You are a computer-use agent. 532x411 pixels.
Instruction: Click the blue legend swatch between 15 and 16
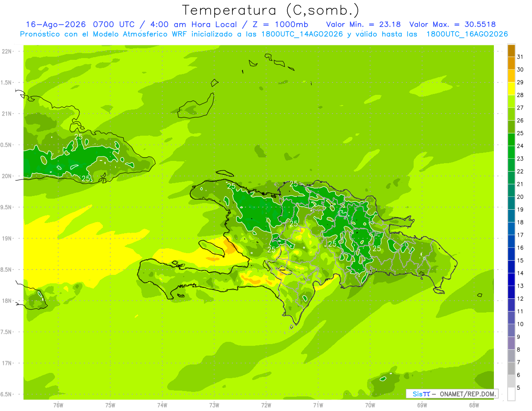click(x=511, y=254)
